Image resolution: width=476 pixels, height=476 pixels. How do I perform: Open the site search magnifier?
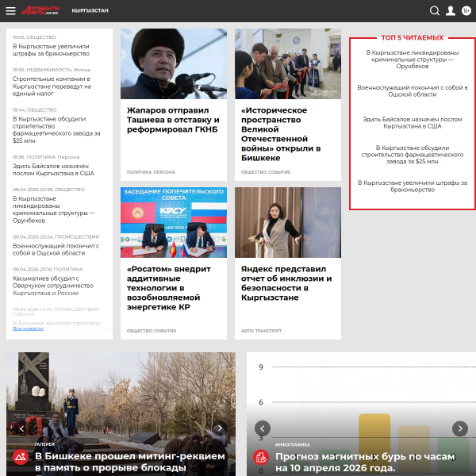(x=435, y=11)
